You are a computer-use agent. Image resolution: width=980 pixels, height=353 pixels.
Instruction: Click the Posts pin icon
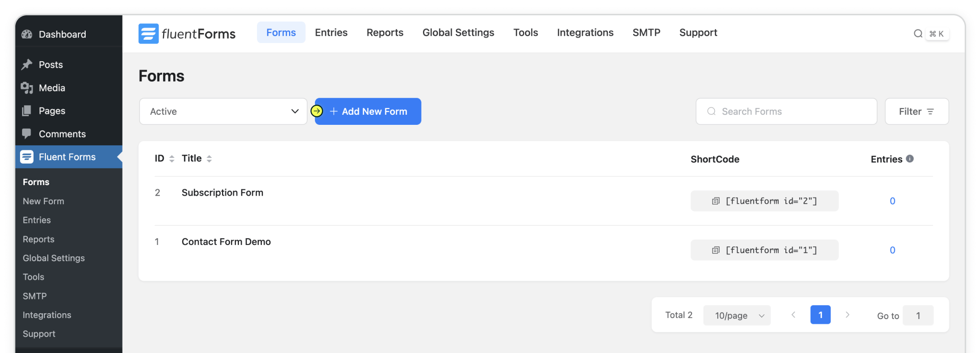(27, 65)
